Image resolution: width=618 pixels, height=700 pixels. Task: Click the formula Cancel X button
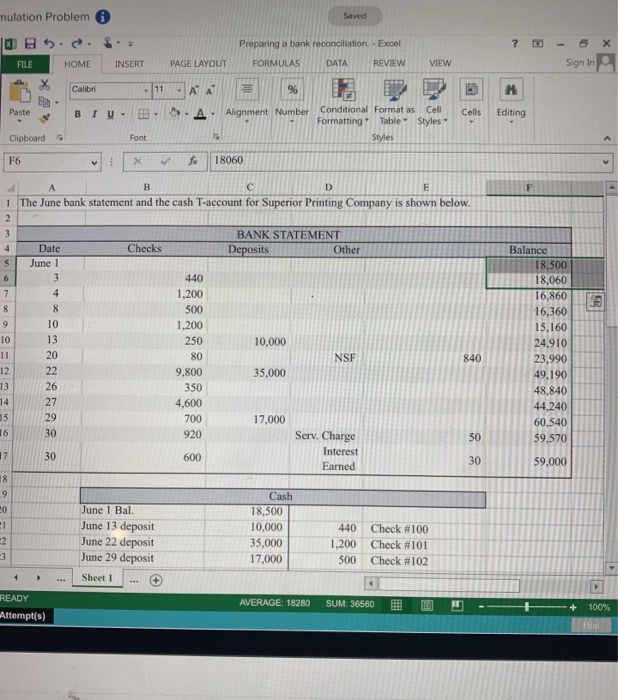[138, 161]
